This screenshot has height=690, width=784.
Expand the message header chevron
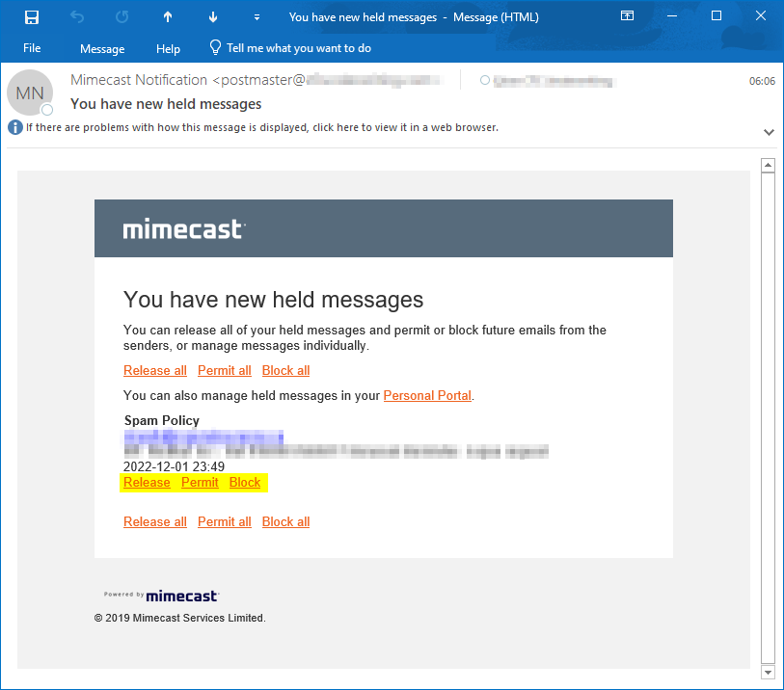pyautogui.click(x=769, y=132)
